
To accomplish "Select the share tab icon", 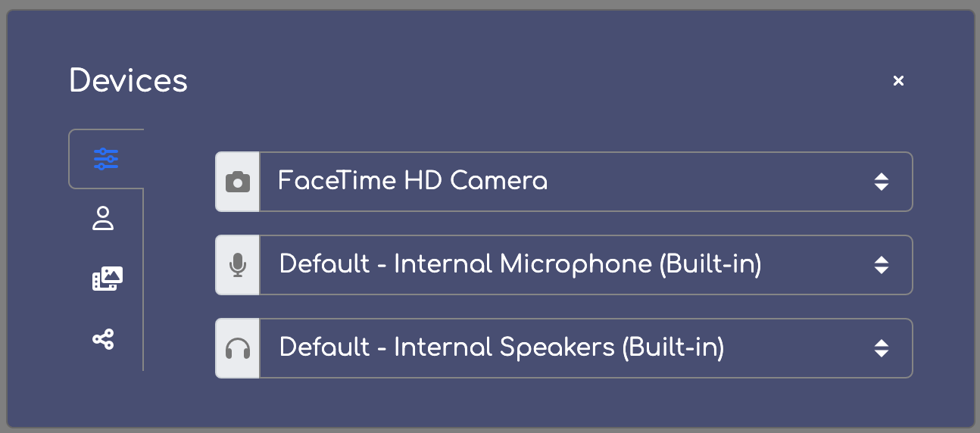I will point(103,338).
